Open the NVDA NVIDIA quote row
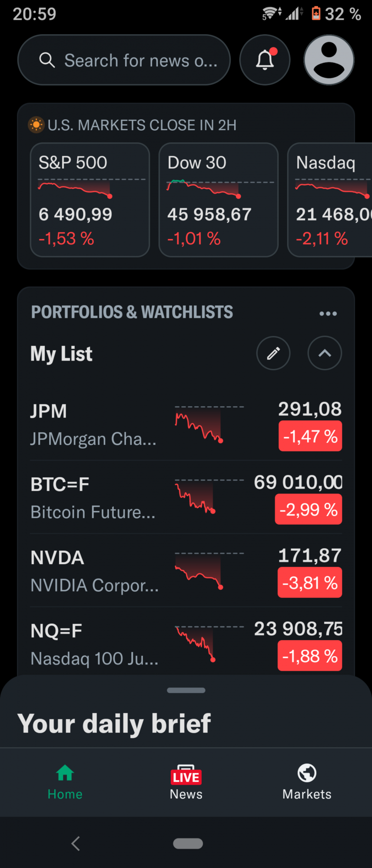 (96, 571)
